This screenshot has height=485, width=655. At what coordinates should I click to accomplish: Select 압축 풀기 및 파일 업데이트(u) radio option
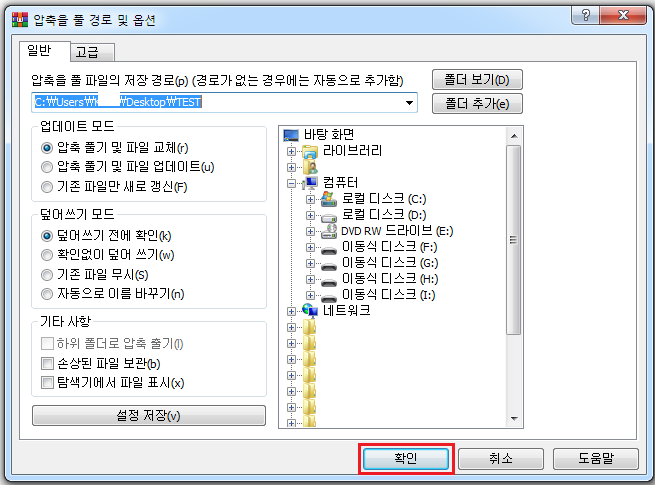[47, 167]
